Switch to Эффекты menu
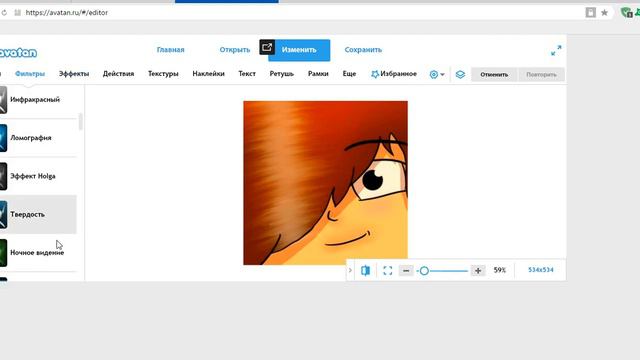640x360 pixels. (x=74, y=74)
